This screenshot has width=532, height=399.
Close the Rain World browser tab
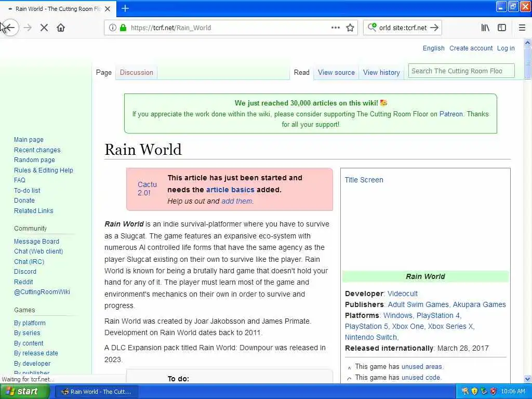108,9
